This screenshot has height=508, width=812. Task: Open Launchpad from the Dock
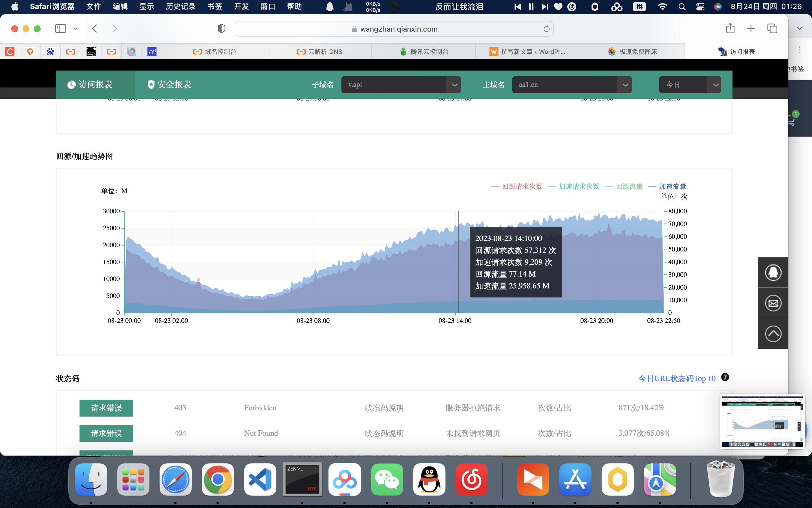pyautogui.click(x=133, y=479)
